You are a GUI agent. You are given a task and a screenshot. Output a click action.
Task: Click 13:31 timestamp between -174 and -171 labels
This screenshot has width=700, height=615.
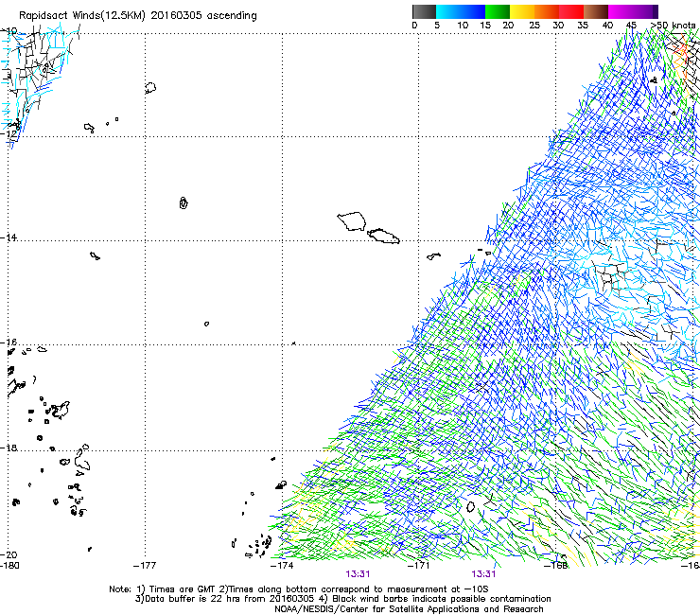coord(358,574)
